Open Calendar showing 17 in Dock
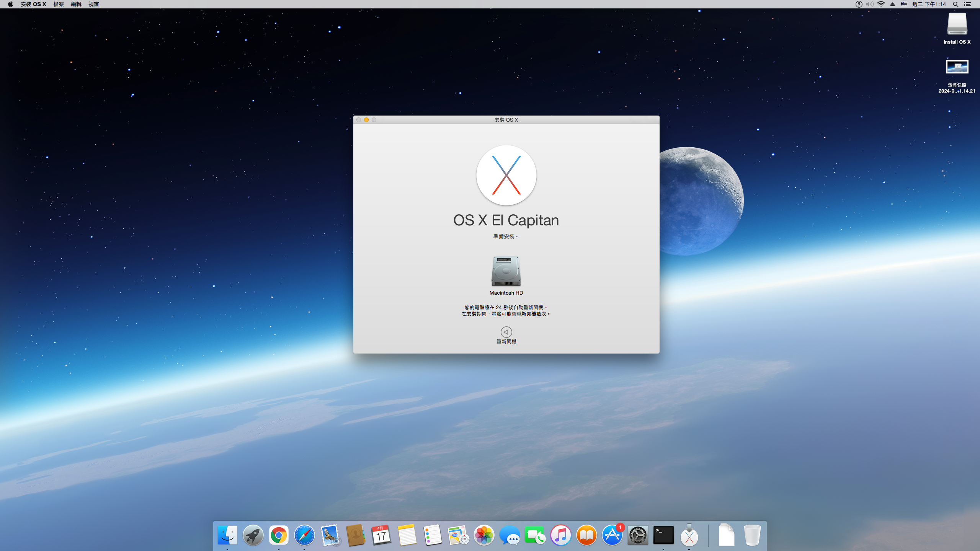The image size is (980, 551). 381,535
